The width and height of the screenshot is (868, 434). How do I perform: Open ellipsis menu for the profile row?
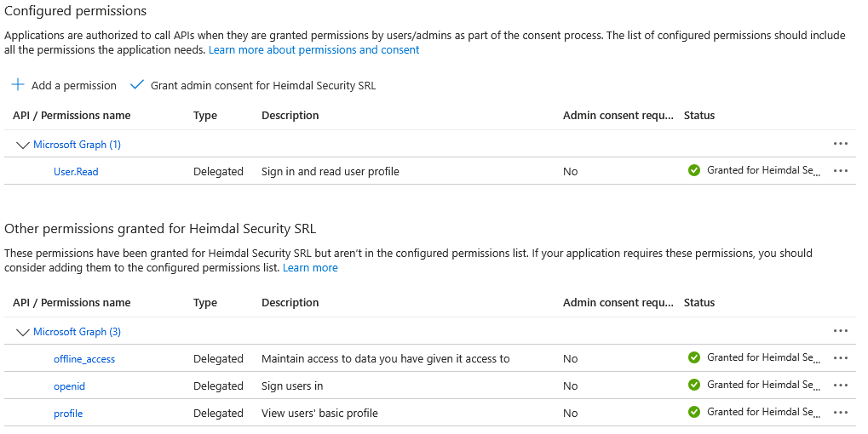841,413
